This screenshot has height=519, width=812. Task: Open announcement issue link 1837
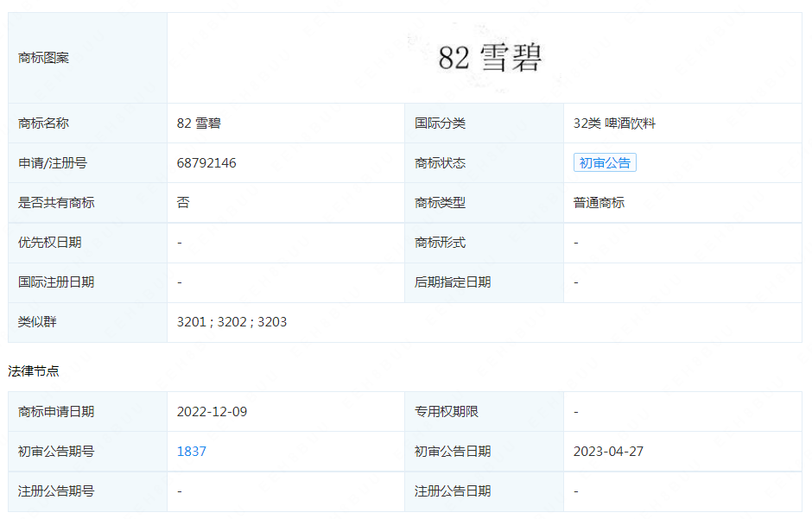click(192, 452)
